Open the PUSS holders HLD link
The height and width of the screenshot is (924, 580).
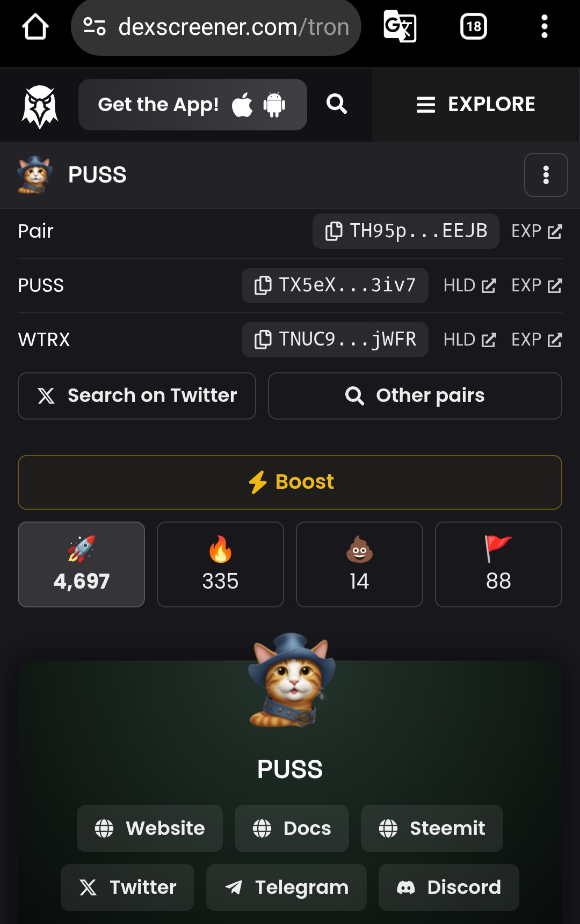click(470, 285)
